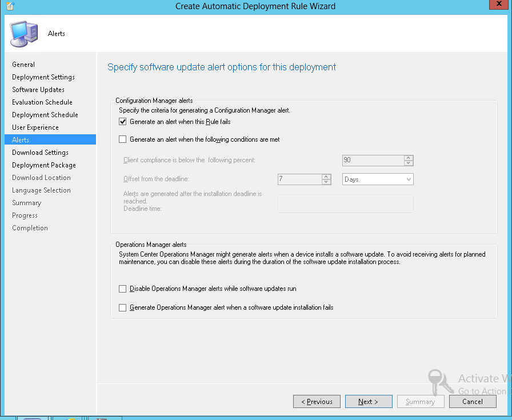Open the Download Settings page
Screen dimensions: 512x420
[40, 153]
